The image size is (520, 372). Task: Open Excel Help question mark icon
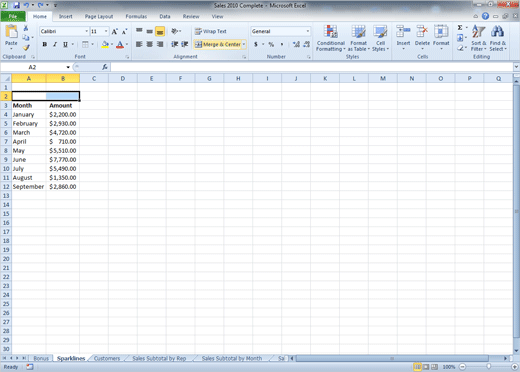tap(485, 16)
